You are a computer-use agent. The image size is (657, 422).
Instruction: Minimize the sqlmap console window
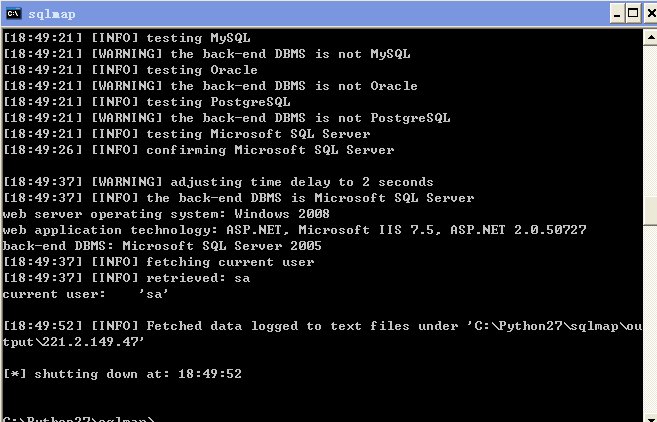click(x=616, y=14)
